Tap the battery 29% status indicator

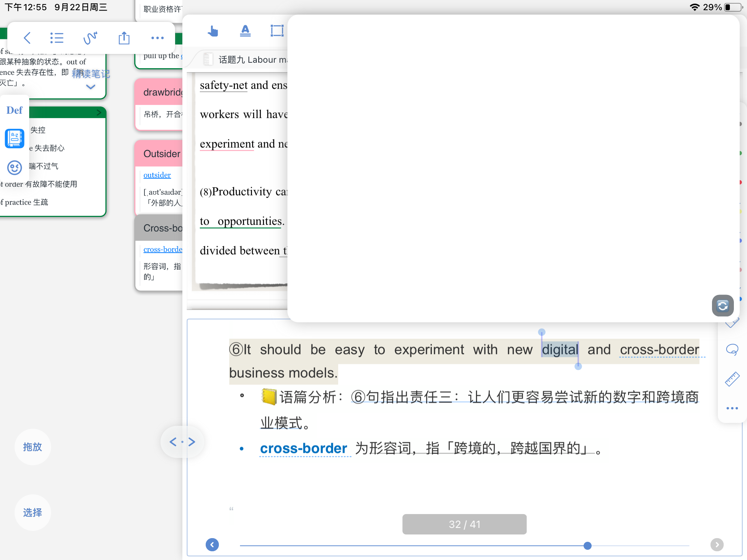[x=722, y=7]
